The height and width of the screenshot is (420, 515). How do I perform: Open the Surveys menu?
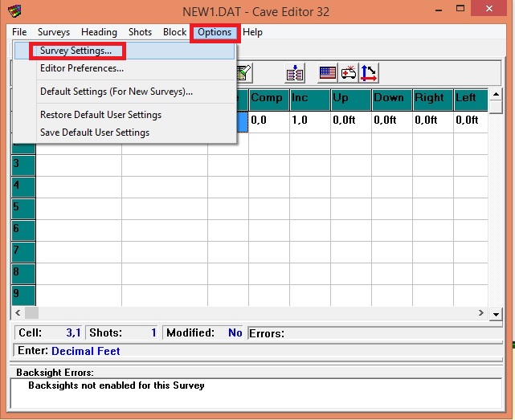click(x=54, y=32)
